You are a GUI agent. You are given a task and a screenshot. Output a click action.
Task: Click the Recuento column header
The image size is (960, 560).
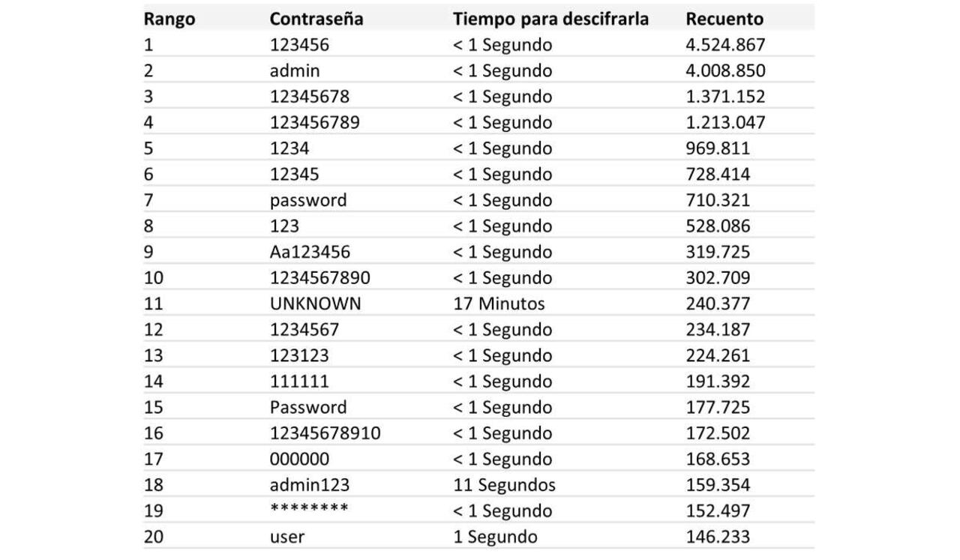(x=724, y=19)
